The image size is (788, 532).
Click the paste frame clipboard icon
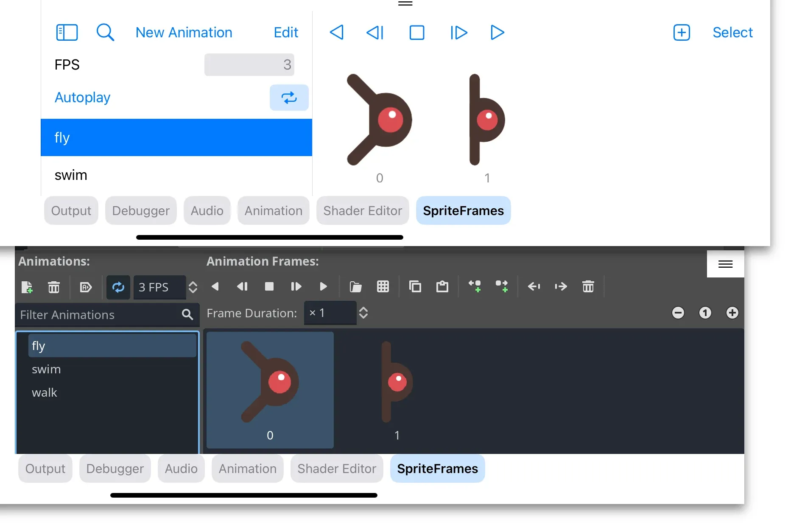[x=442, y=287]
